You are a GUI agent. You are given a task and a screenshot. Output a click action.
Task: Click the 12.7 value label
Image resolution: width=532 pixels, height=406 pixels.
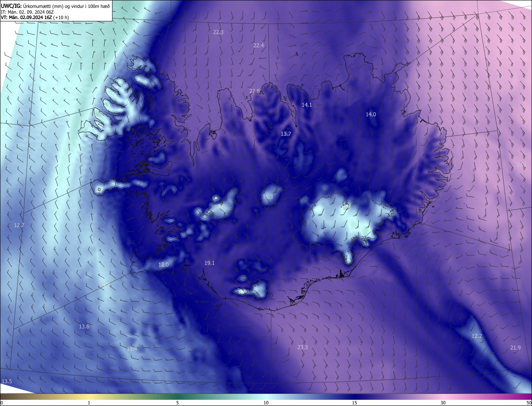(19, 225)
